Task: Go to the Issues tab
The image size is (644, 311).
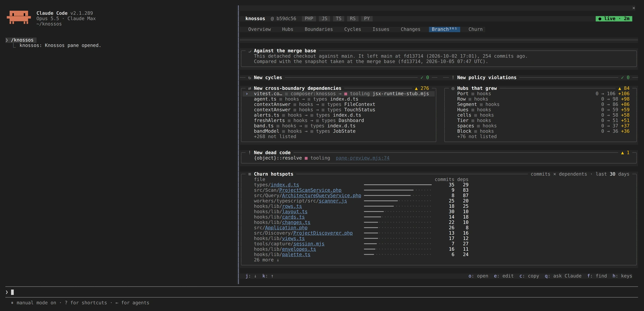Action: 381,29
